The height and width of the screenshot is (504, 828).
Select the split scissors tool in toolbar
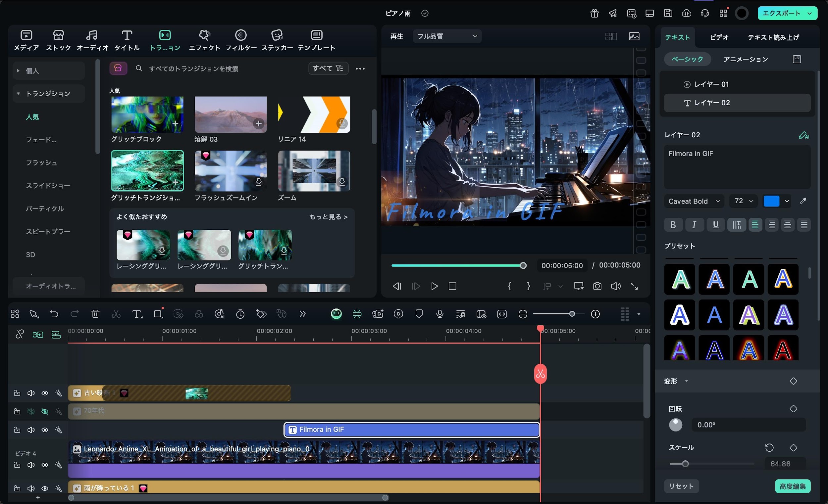click(116, 314)
